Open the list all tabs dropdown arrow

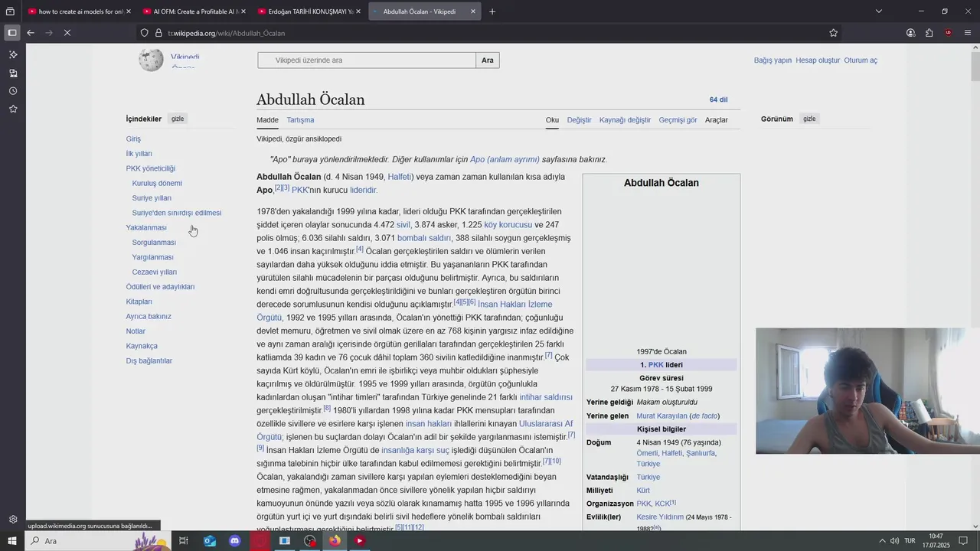879,11
